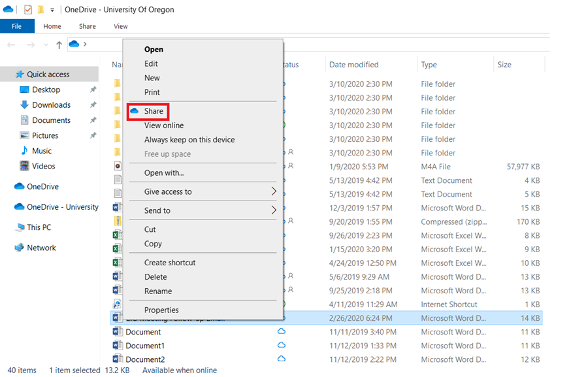
Task: Switch to the View ribbon tab
Action: (x=121, y=26)
